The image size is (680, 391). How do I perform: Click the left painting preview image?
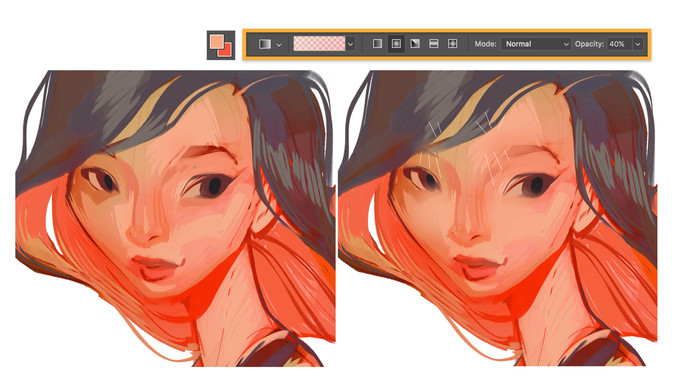(x=175, y=218)
